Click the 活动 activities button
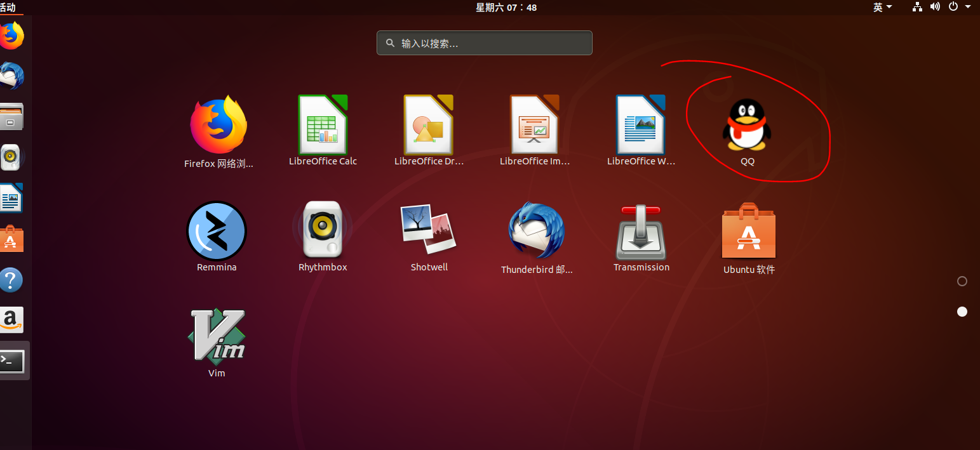The image size is (980, 450). click(8, 7)
